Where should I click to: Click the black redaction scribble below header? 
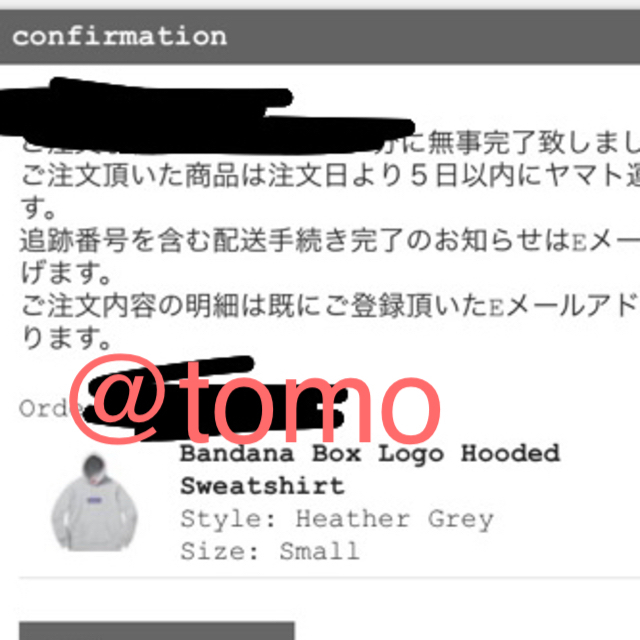[204, 115]
